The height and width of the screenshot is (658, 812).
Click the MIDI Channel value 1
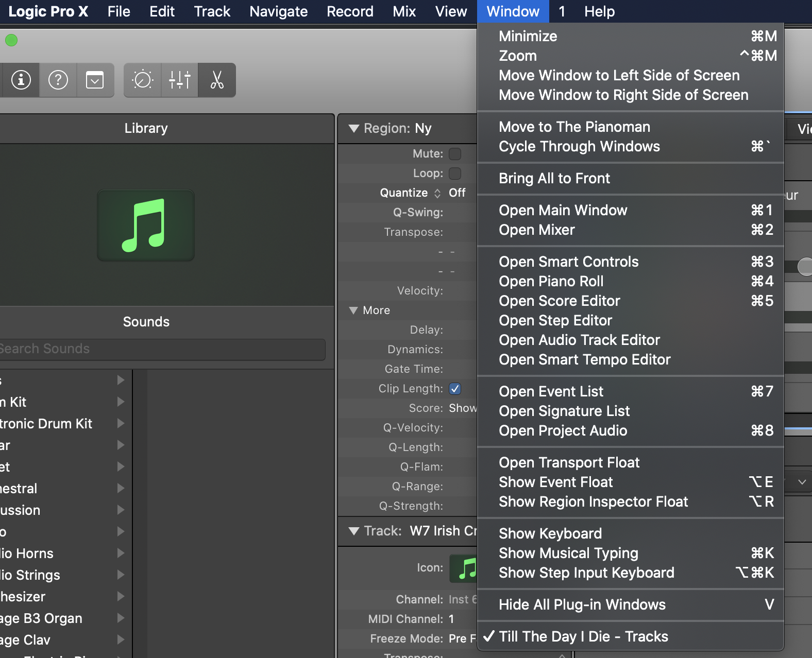pyautogui.click(x=451, y=619)
